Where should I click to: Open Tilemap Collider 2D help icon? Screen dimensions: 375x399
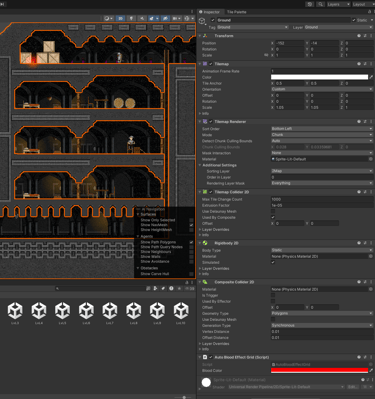pyautogui.click(x=359, y=192)
